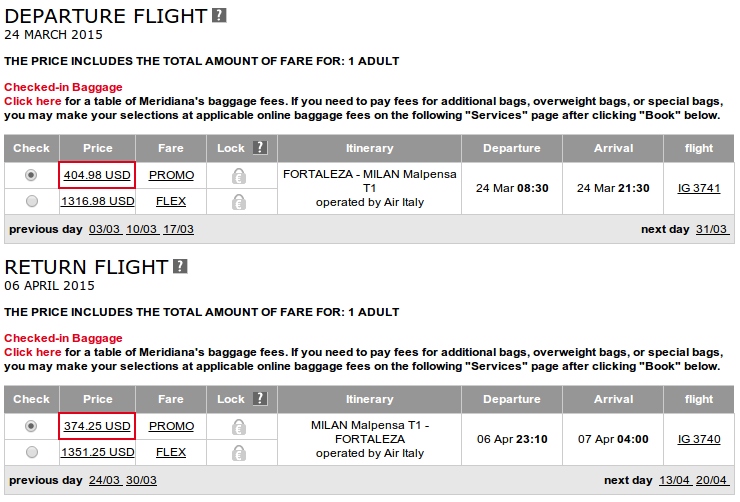Click the 1316.98 USD price link
Viewport: 740px width, 502px height.
pyautogui.click(x=98, y=201)
